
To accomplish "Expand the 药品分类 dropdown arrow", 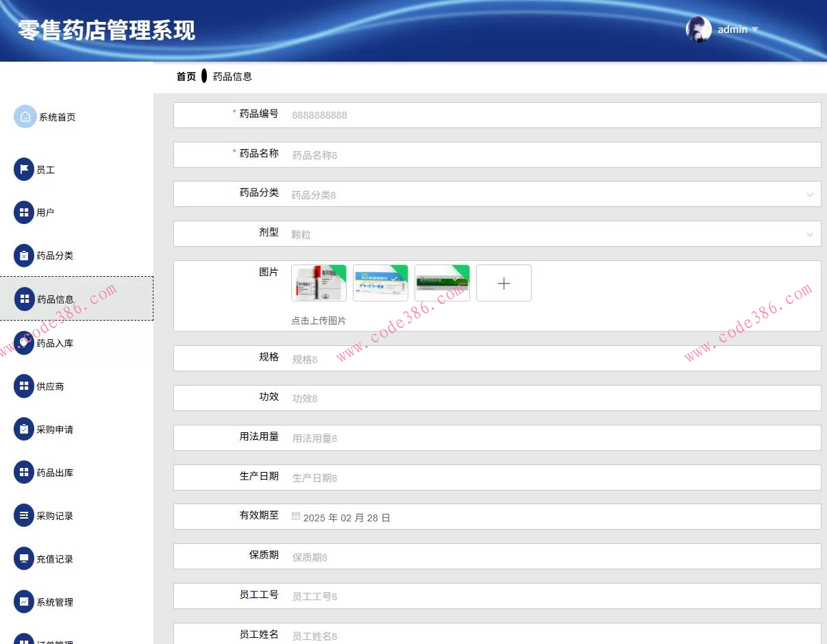I will (810, 195).
